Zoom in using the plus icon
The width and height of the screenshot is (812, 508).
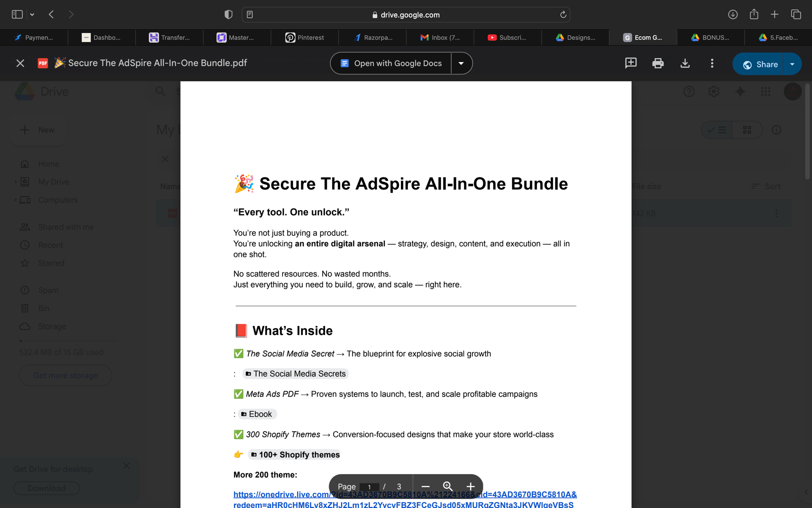click(x=470, y=486)
